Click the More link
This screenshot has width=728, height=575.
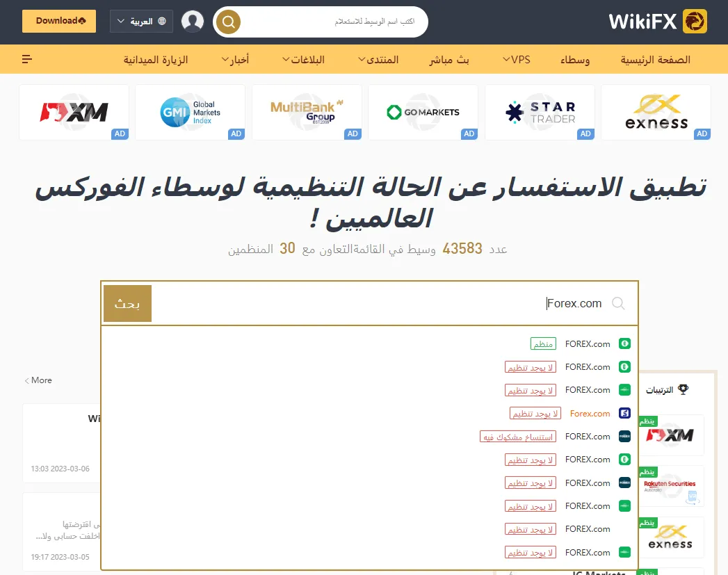click(x=38, y=380)
